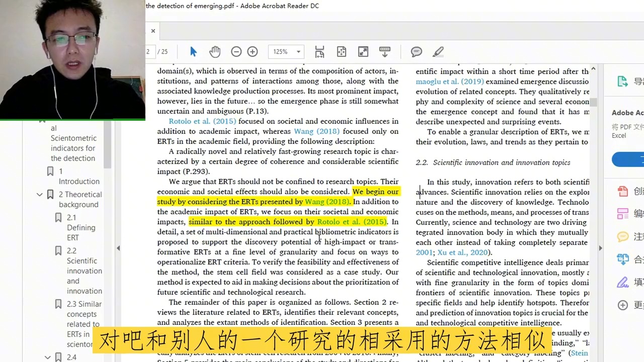Open the Export PDF tool icon
644x362 pixels.
click(x=623, y=82)
